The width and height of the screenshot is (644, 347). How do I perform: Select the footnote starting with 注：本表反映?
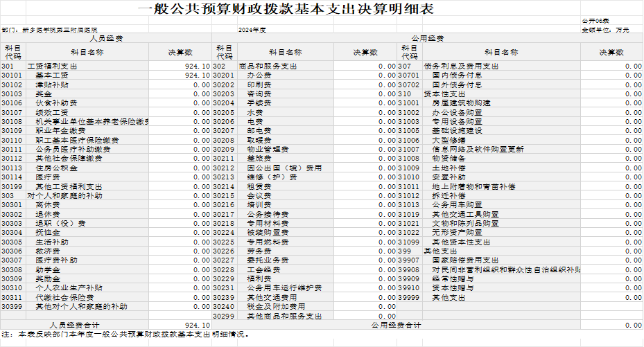(x=125, y=334)
